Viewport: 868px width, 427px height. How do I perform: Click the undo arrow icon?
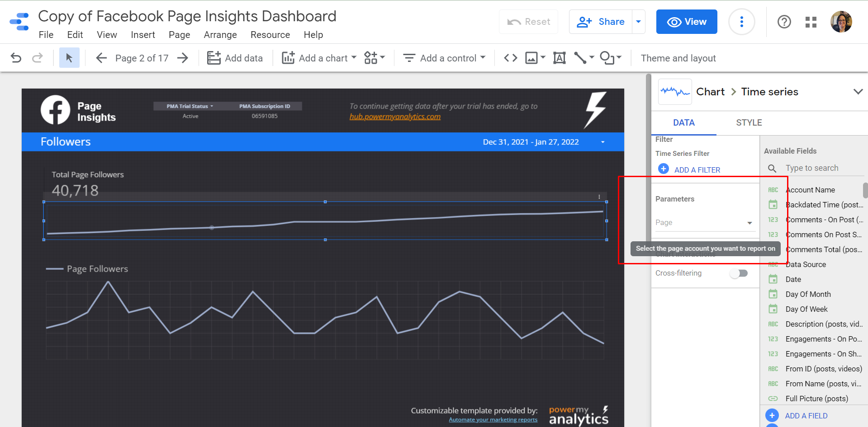point(16,58)
